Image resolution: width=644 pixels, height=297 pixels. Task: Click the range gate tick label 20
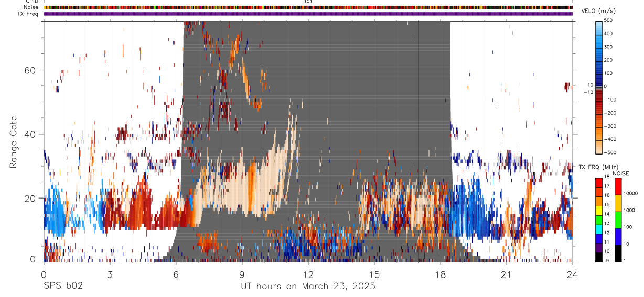[x=29, y=198]
